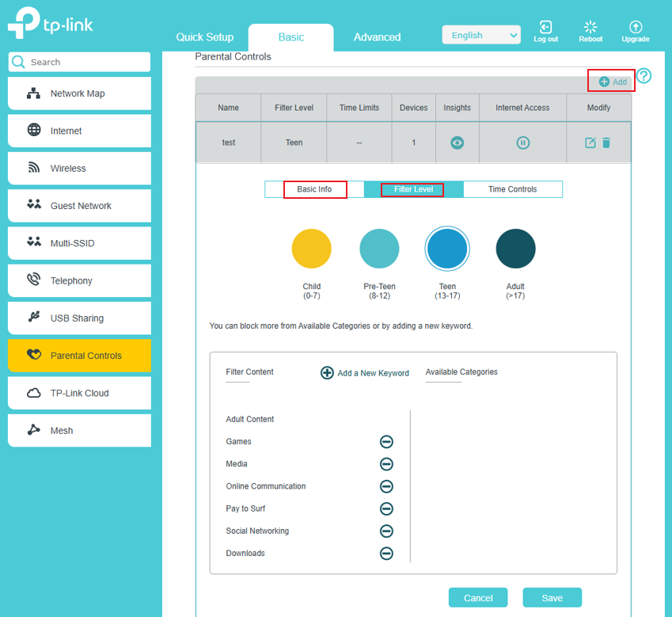Click the Reboot icon

pyautogui.click(x=590, y=28)
